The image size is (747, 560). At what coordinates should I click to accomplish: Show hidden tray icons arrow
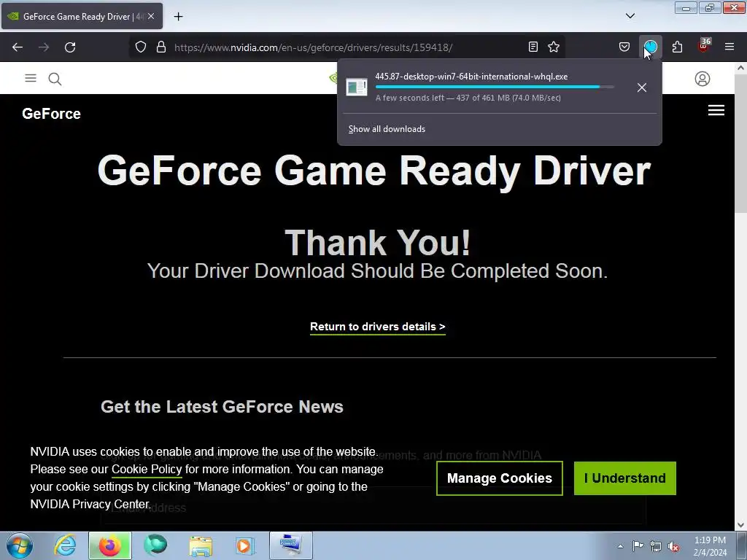click(620, 546)
